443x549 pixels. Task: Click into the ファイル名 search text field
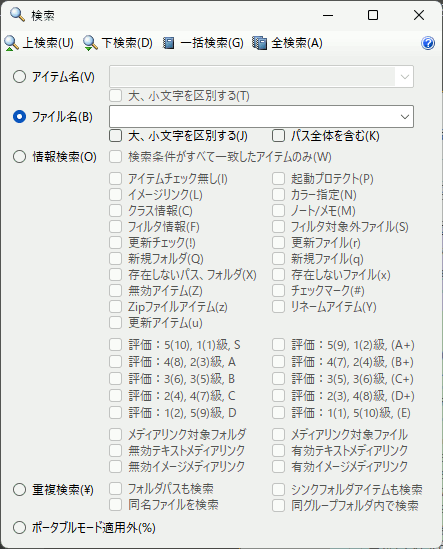point(253,117)
